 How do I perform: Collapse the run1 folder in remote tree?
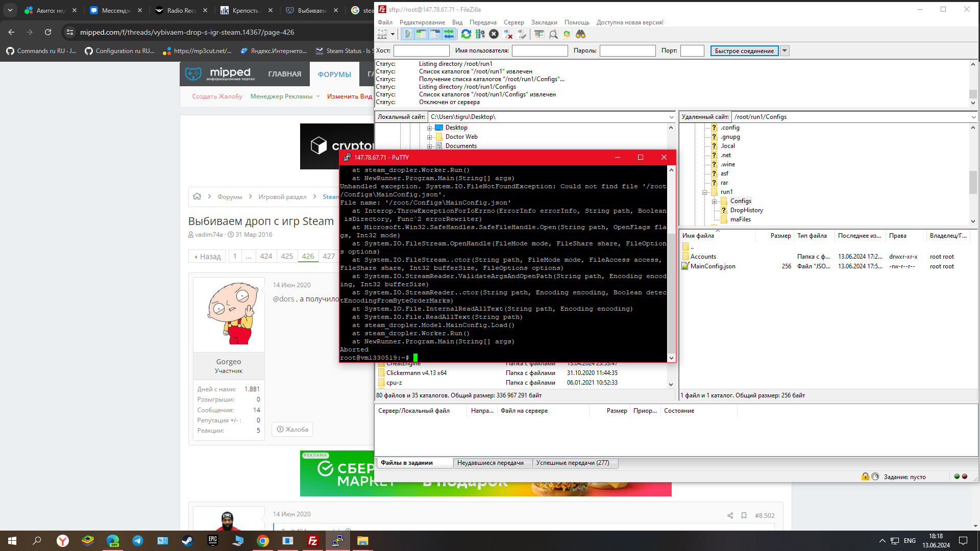coord(704,192)
